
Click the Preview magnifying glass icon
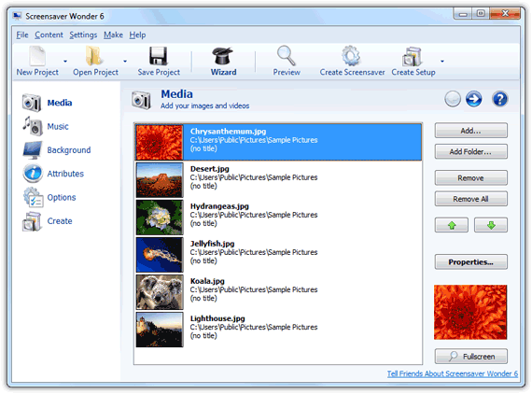(286, 56)
